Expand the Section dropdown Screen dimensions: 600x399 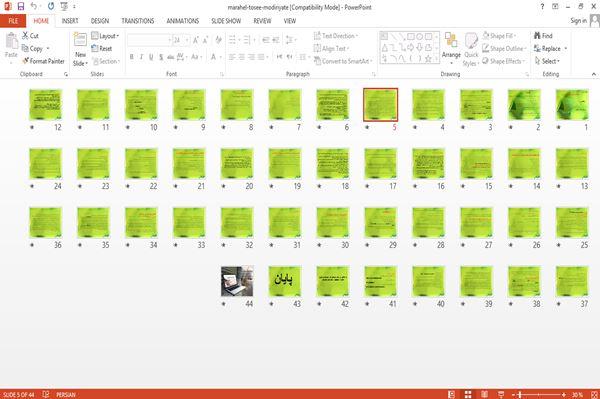click(x=106, y=61)
